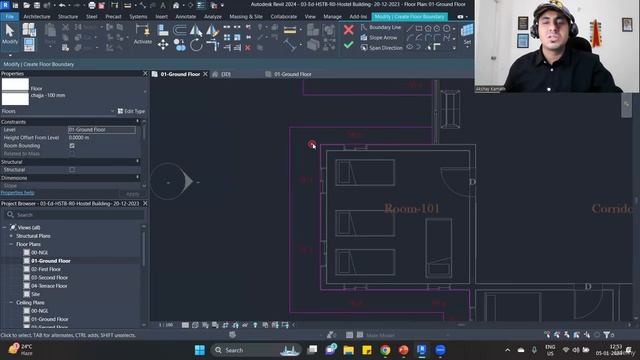Open the Floors instance filter dropdown
This screenshot has width=640, height=360.
pos(112,111)
